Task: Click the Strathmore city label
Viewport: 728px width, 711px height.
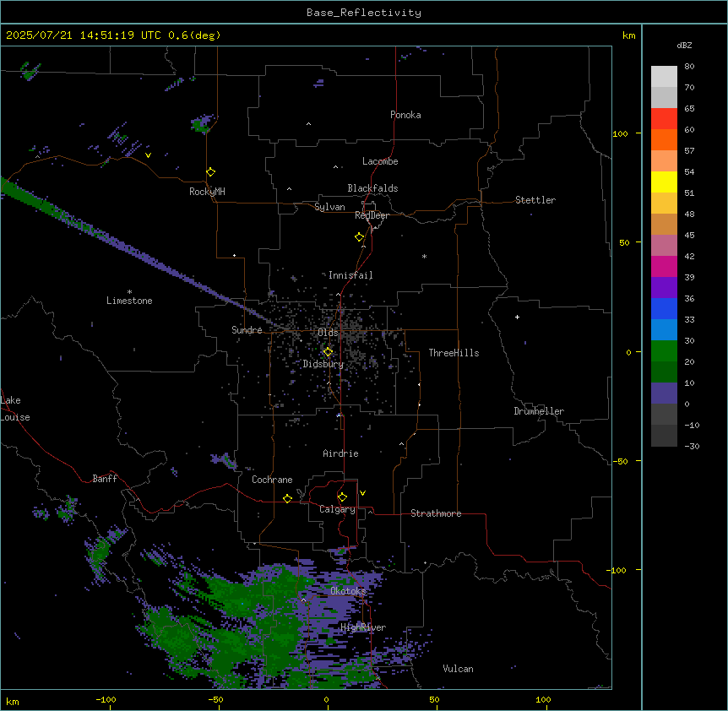Action: click(436, 513)
